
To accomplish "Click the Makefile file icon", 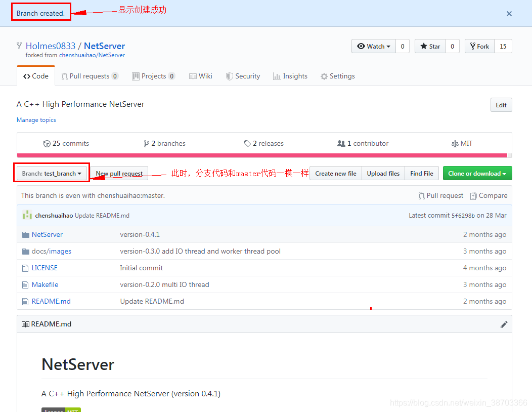I will point(25,284).
